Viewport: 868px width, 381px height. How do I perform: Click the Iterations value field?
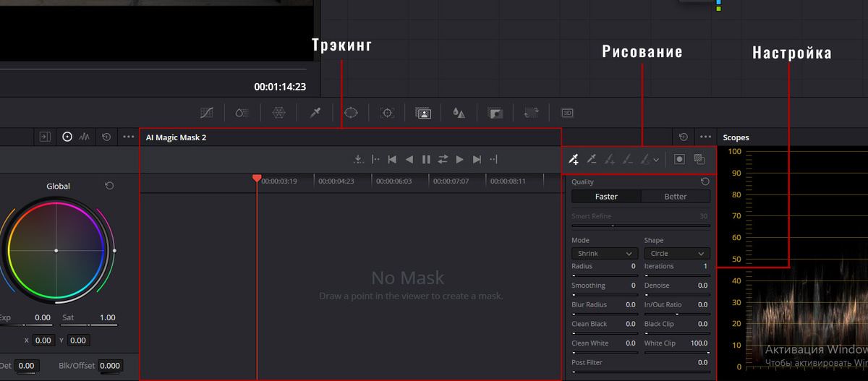click(705, 266)
